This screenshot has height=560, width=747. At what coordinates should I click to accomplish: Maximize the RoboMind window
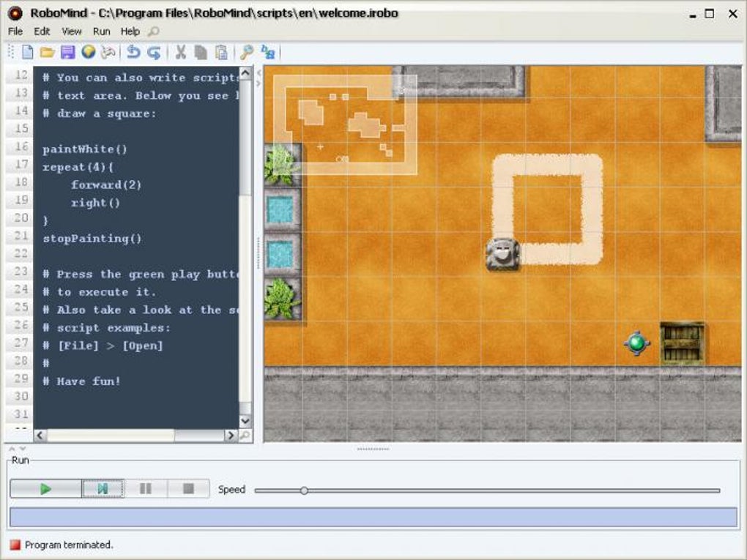[710, 13]
